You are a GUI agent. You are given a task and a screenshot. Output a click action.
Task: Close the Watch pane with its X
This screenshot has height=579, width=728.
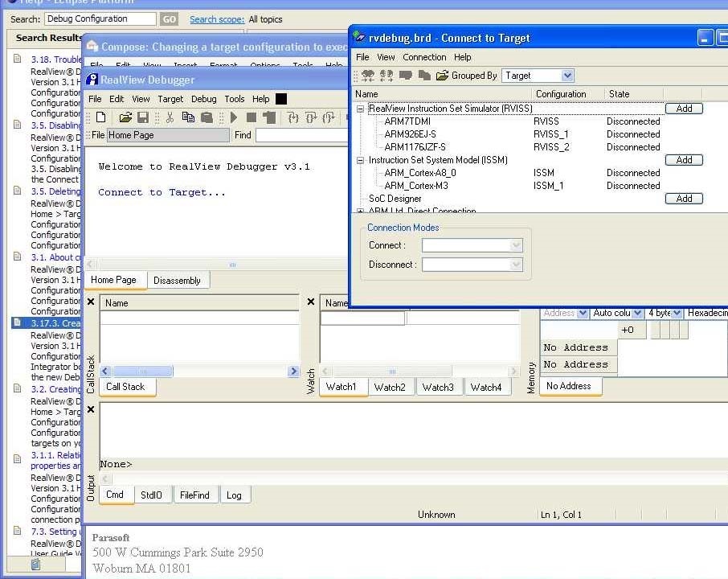click(311, 302)
